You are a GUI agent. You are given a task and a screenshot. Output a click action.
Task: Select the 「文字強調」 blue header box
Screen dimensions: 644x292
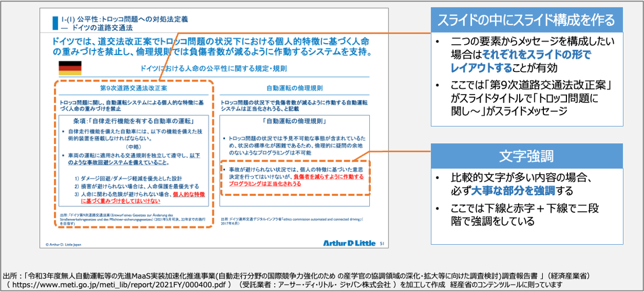coord(527,157)
